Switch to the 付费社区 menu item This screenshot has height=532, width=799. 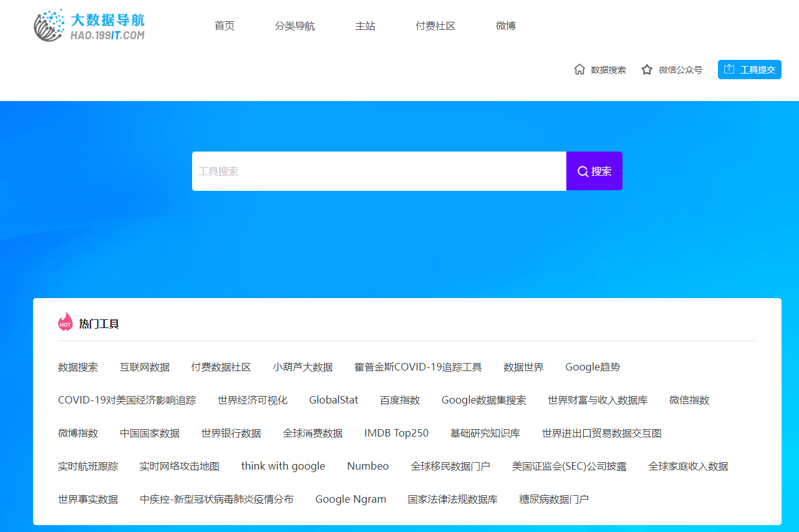pos(435,26)
